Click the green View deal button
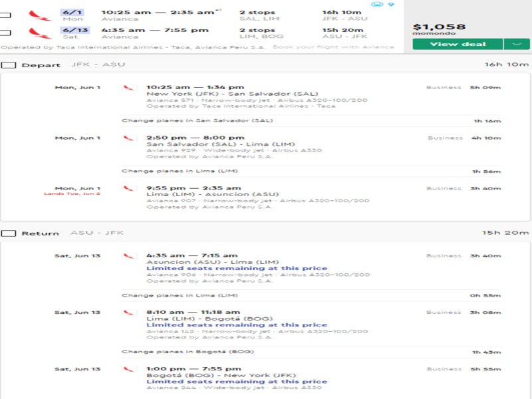This screenshot has width=532, height=399. click(458, 44)
